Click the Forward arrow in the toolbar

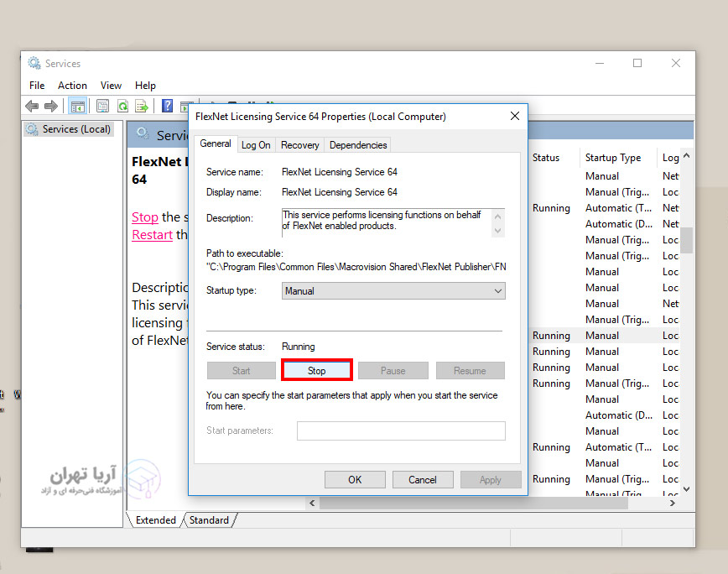coord(51,106)
